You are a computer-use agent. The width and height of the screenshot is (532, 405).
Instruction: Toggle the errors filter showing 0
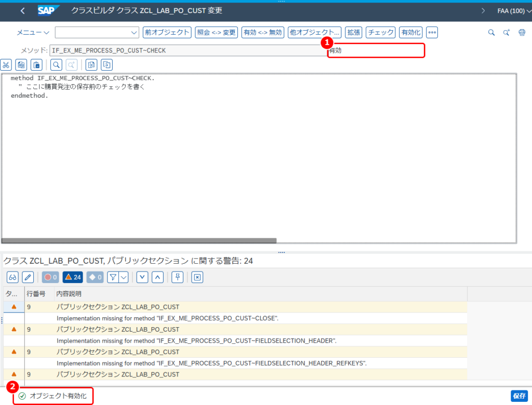tap(50, 277)
